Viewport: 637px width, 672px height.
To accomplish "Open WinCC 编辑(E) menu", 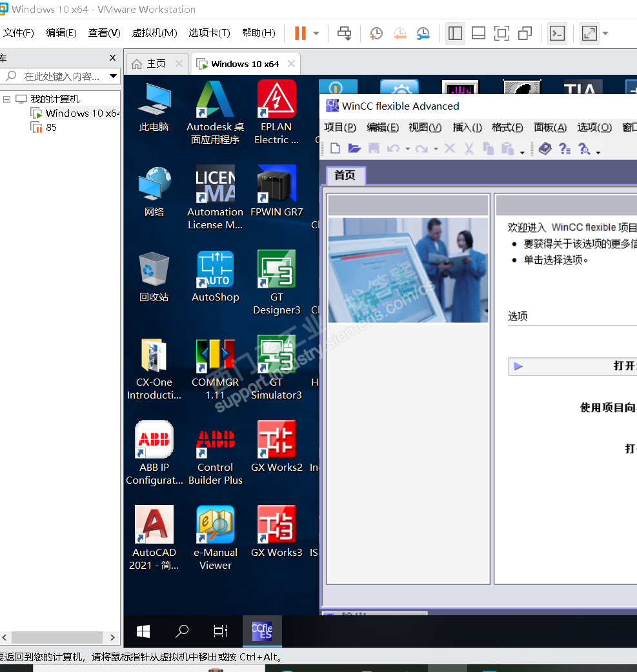I will (x=382, y=127).
